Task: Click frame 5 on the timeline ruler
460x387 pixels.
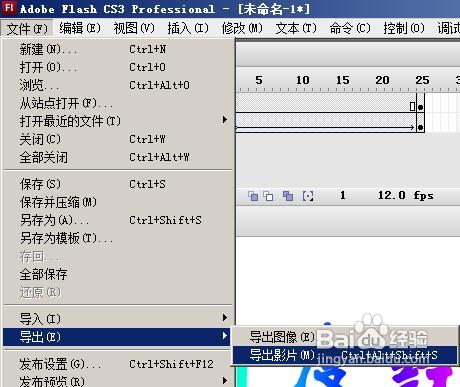Action: 259,80
